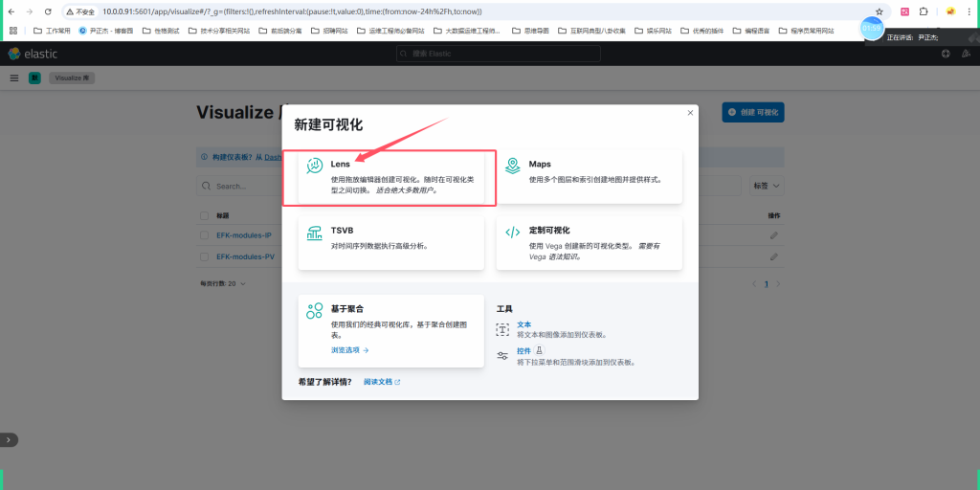Select the 基于聚合 aggregation icon
This screenshot has height=490, width=980.
[x=314, y=310]
